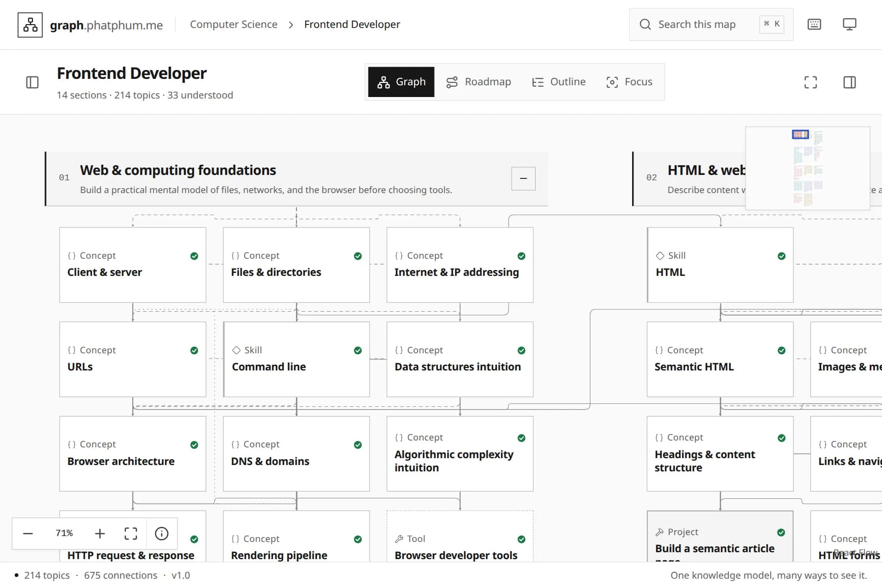Click the minimap overview thumbnail
The width and height of the screenshot is (882, 588).
pyautogui.click(x=808, y=168)
